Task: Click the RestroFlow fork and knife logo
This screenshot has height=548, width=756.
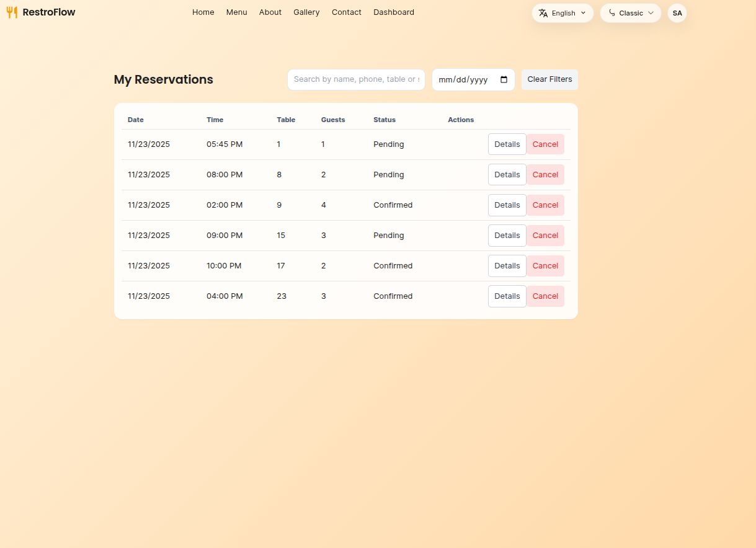Action: 12,12
